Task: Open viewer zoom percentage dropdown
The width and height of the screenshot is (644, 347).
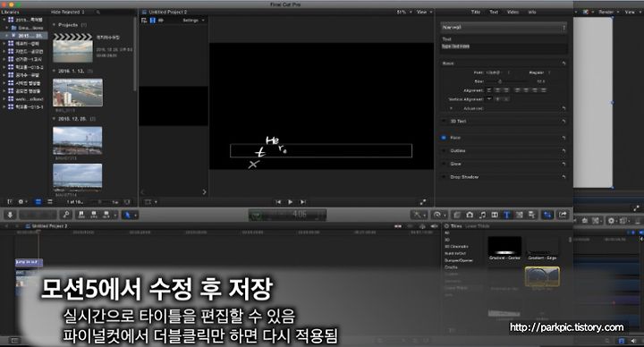Action: pyautogui.click(x=404, y=12)
